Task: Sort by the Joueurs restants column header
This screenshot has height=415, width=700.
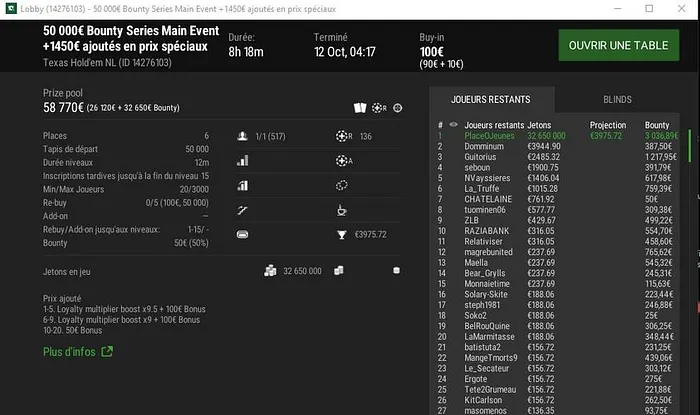Action: 494,125
